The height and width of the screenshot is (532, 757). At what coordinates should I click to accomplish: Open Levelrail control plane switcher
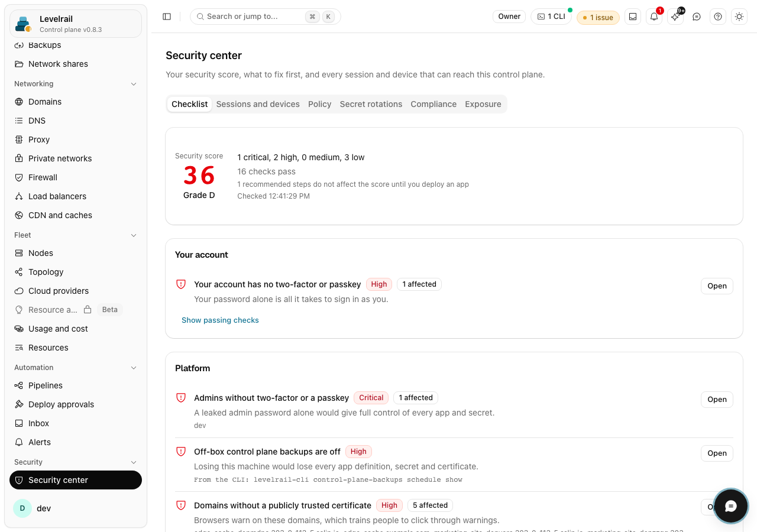click(76, 24)
